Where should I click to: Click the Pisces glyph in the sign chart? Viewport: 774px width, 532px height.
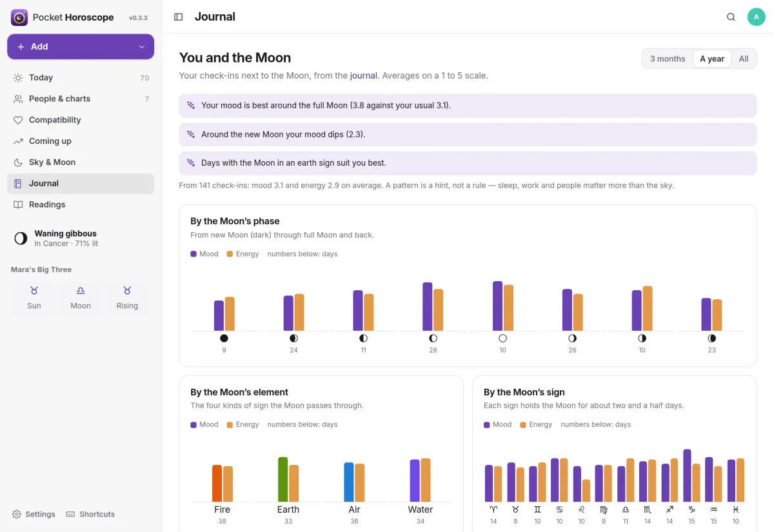click(x=735, y=509)
